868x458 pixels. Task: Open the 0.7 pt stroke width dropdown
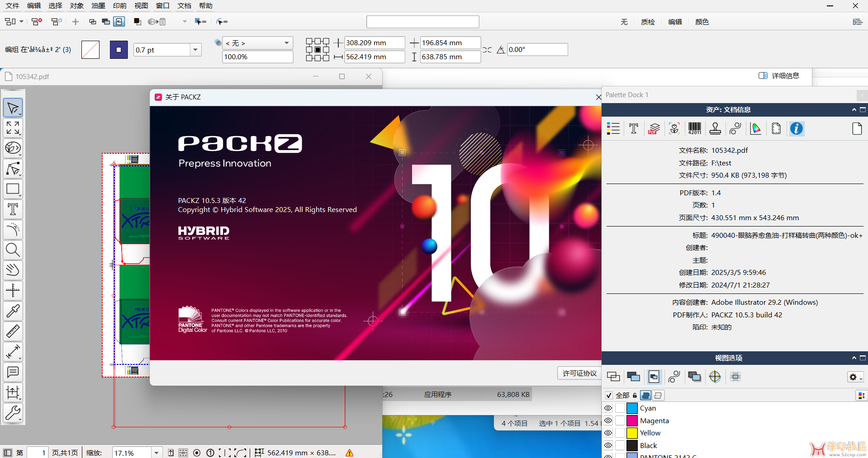click(x=195, y=50)
